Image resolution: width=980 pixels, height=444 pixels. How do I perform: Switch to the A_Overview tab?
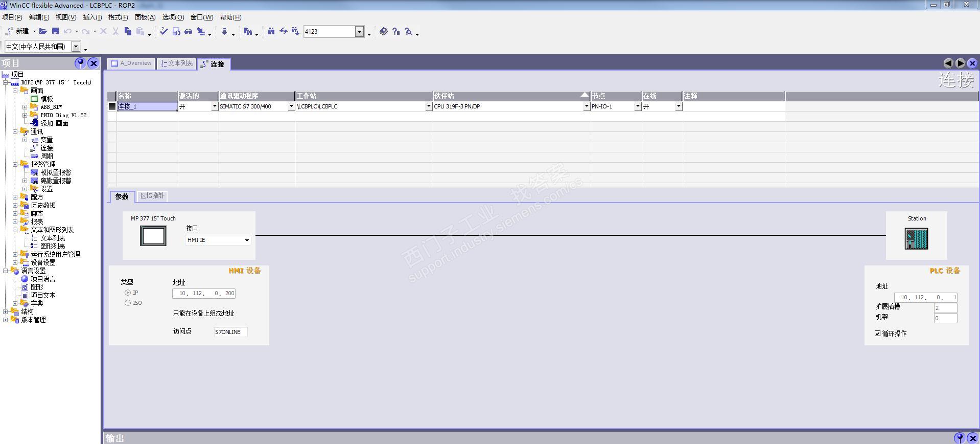click(131, 63)
